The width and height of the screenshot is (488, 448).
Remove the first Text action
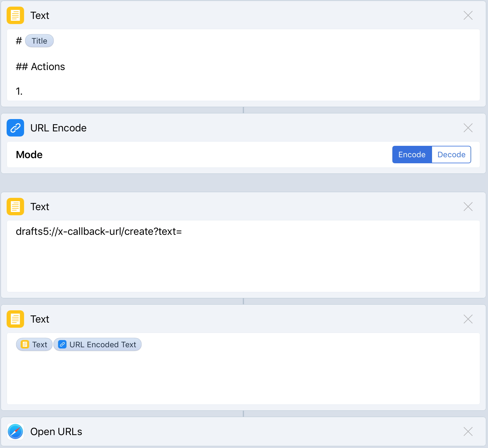point(468,15)
